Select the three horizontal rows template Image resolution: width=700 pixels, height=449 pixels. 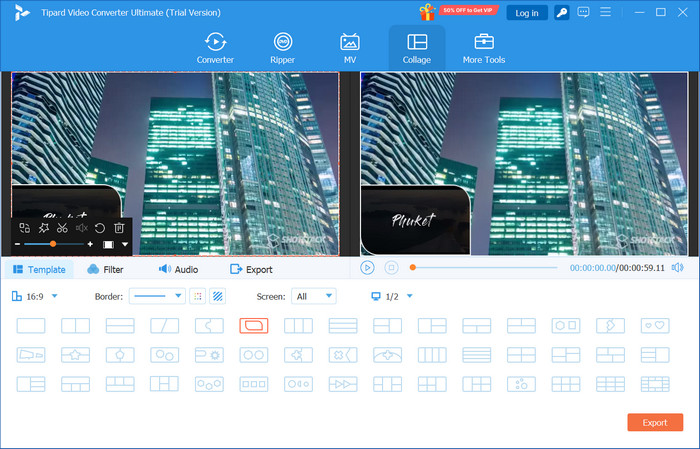click(x=343, y=326)
